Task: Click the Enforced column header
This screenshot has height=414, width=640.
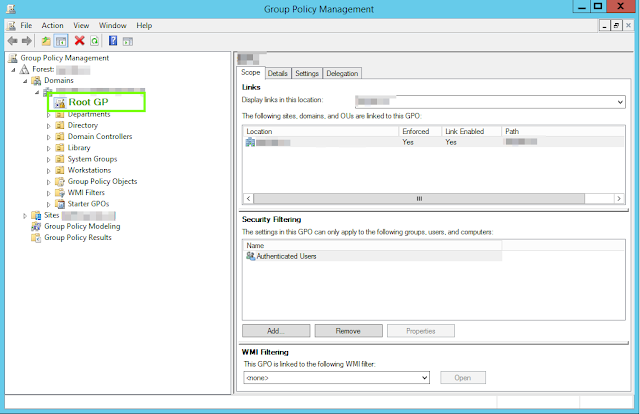Action: point(420,131)
